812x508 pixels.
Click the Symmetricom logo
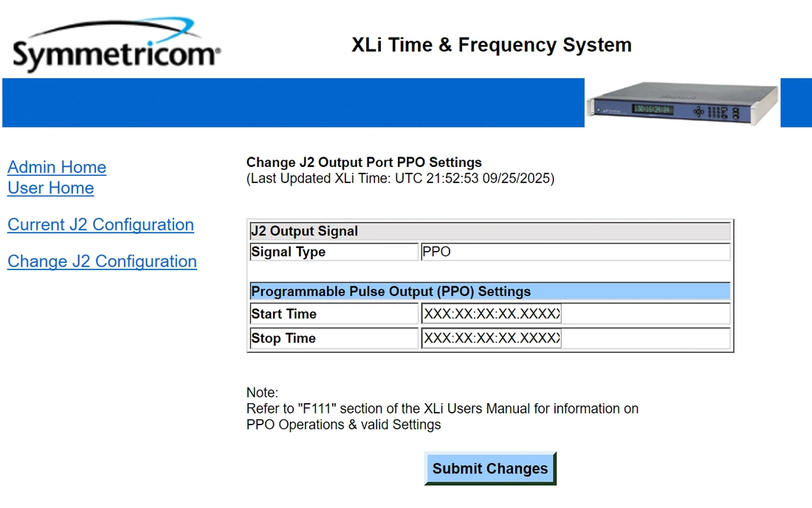click(x=115, y=47)
